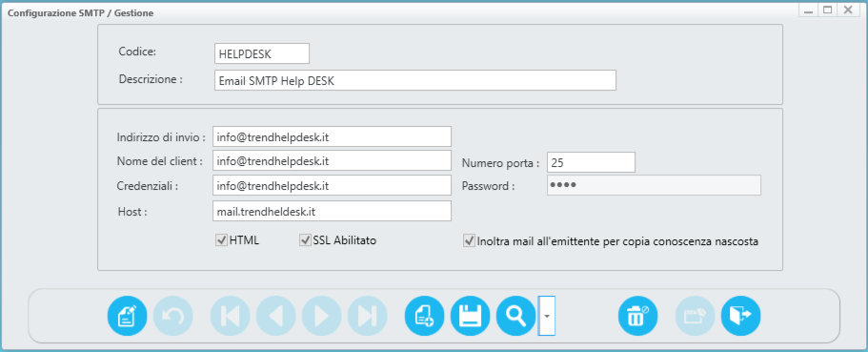Open the dropdown next to search
Screen dimensions: 868x352
pyautogui.click(x=547, y=316)
